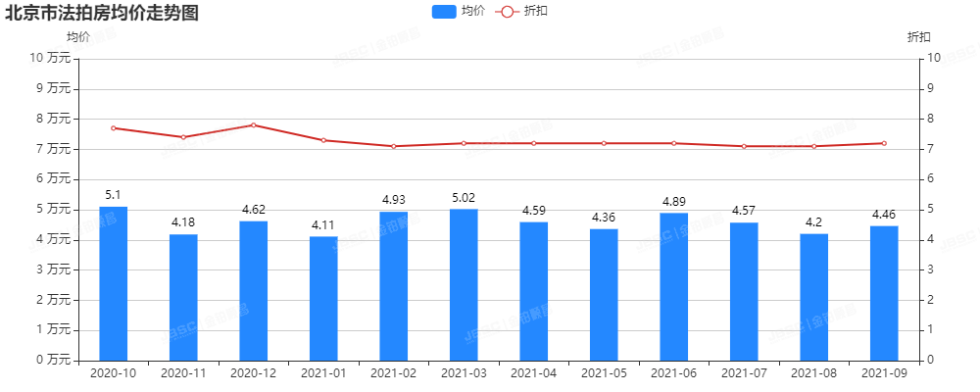The height and width of the screenshot is (392, 980).
Task: Select the 2021-09 bar labeled 4.46
Action: coord(884,293)
